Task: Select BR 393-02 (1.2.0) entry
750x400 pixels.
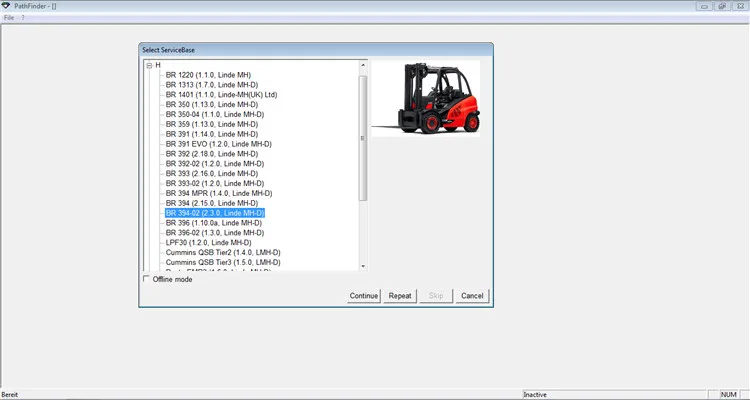Action: pyautogui.click(x=215, y=183)
